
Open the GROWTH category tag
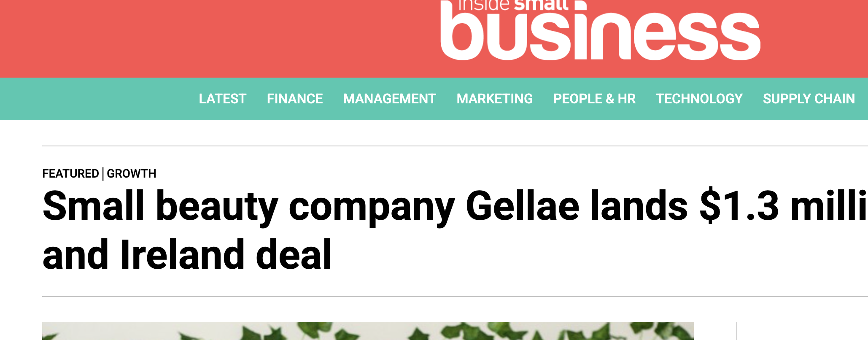point(132,173)
